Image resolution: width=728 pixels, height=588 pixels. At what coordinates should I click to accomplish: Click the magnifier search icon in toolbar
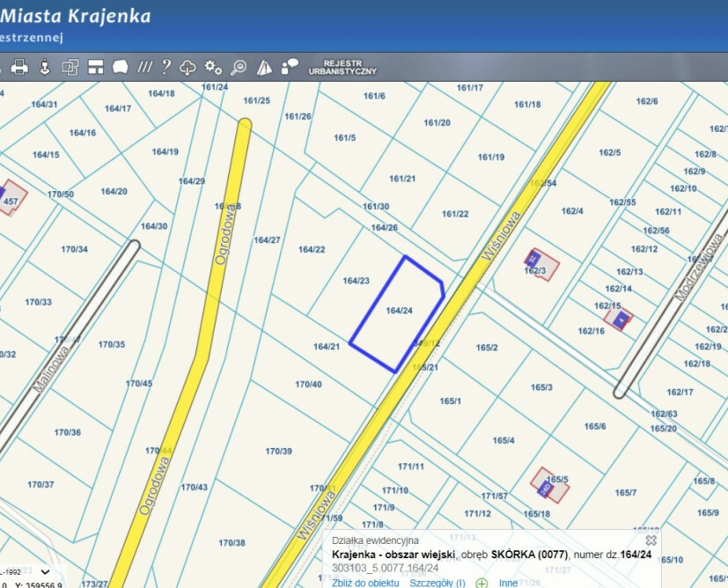point(239,67)
